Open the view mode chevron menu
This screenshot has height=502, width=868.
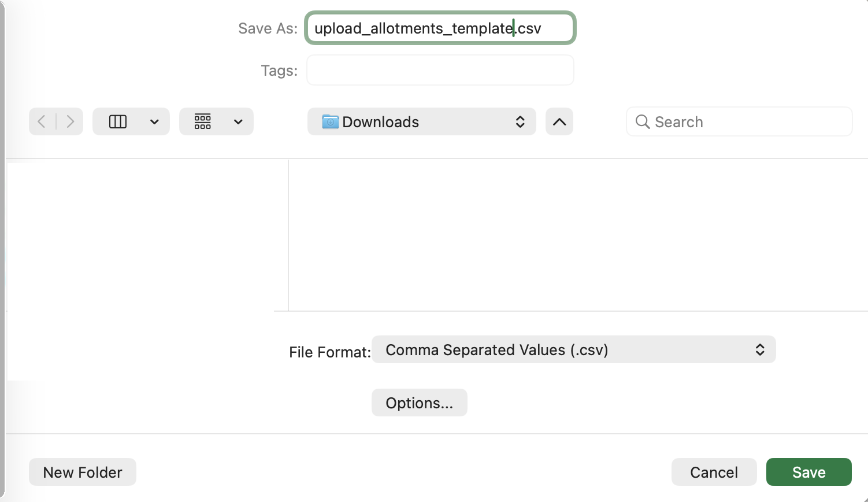pyautogui.click(x=154, y=121)
